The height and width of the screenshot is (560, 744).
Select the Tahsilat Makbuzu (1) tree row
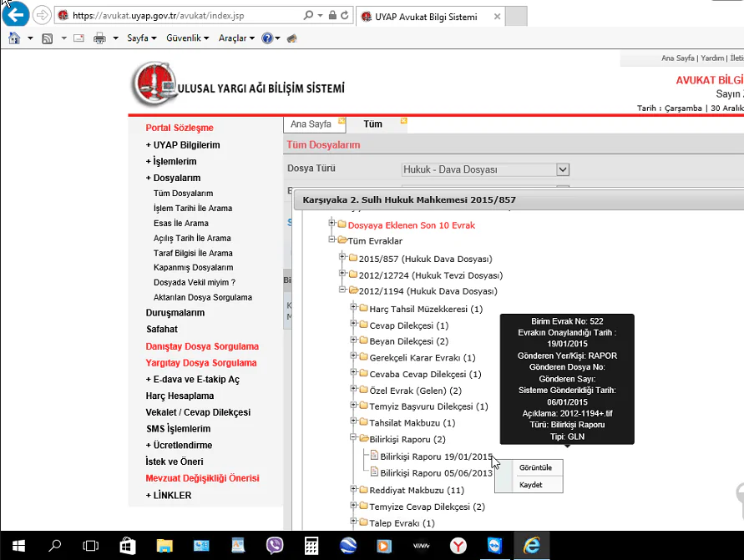coord(412,423)
